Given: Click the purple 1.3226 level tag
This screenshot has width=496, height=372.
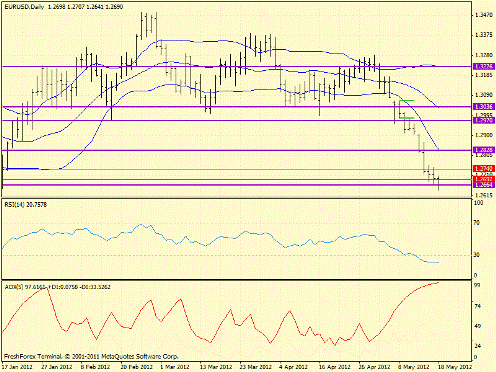Looking at the screenshot, I should coord(484,67).
